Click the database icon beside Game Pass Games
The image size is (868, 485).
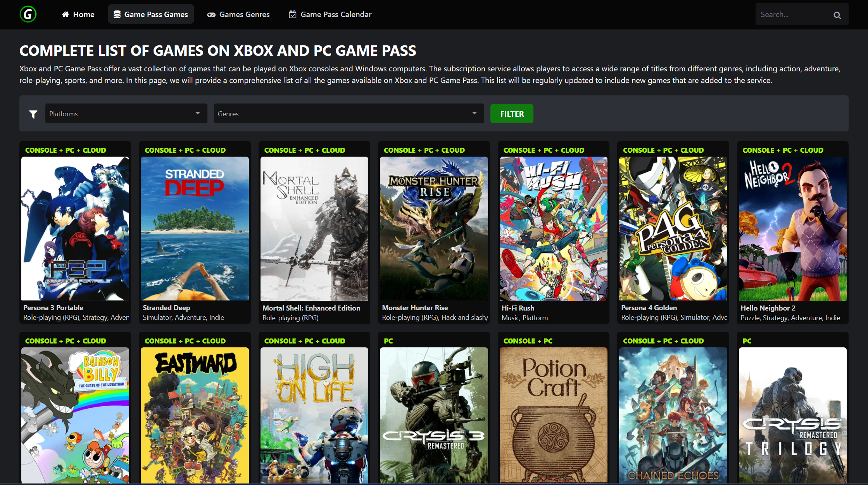[x=117, y=14]
